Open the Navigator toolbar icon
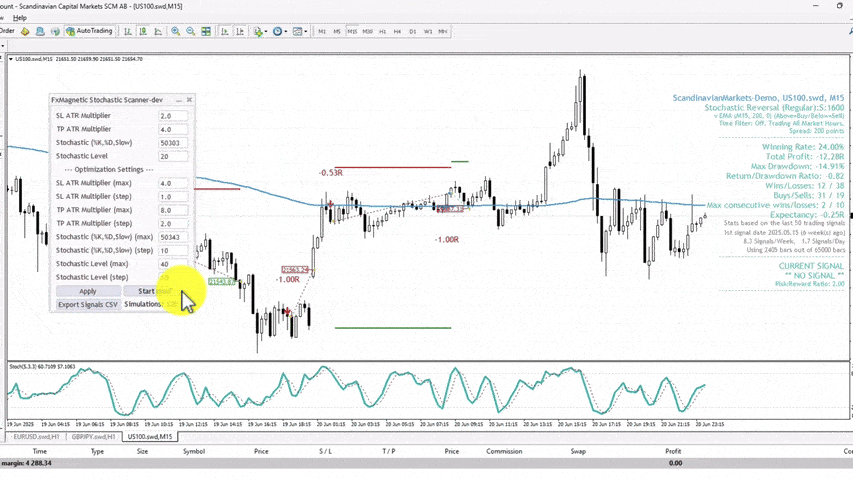 [x=40, y=32]
